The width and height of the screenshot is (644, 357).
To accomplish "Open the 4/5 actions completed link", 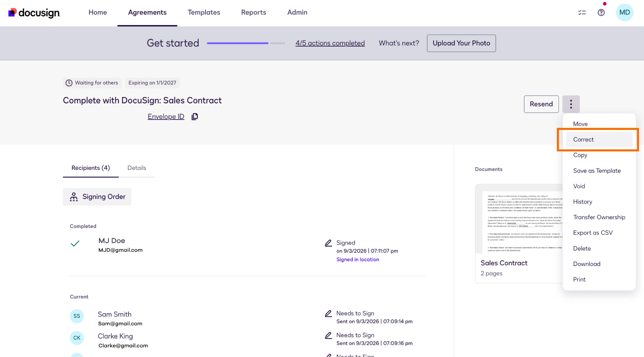I will 330,43.
